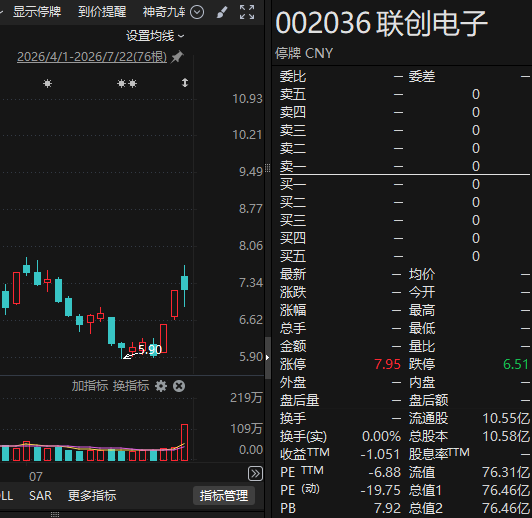Click the 神奇九转 indicator label
Image resolution: width=532 pixels, height=518 pixels.
tap(164, 12)
